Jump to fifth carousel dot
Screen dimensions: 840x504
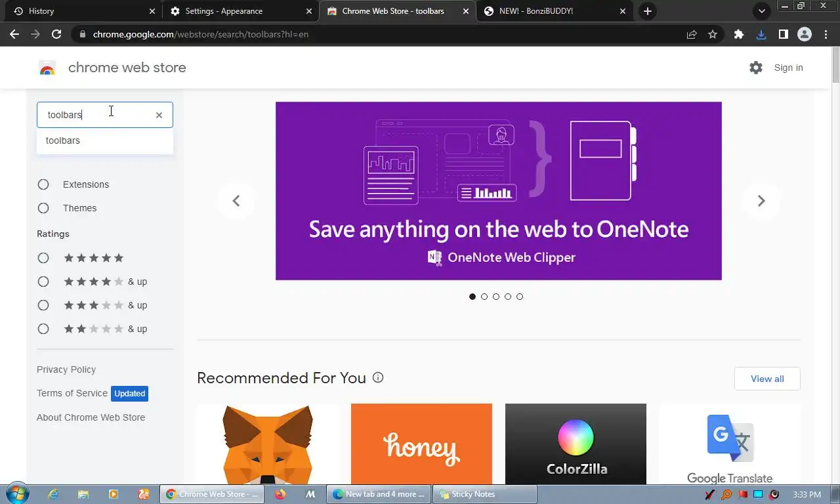coord(520,297)
